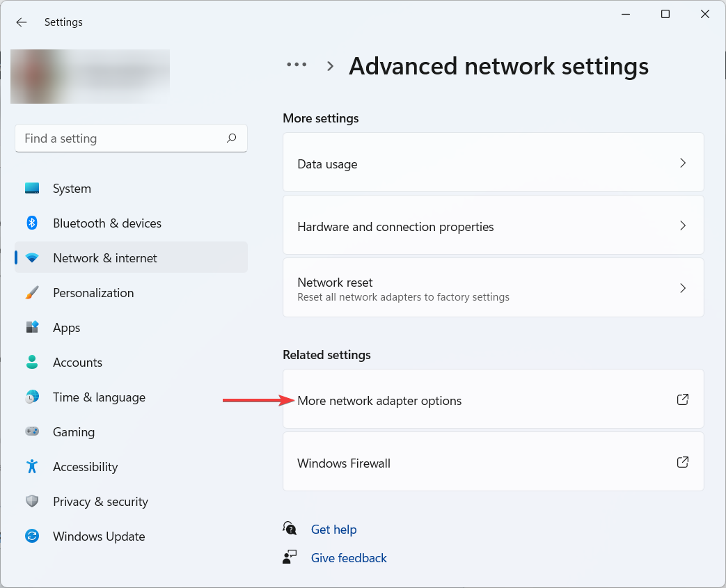The height and width of the screenshot is (588, 726).
Task: Click the Accessibility figure icon
Action: pos(32,467)
